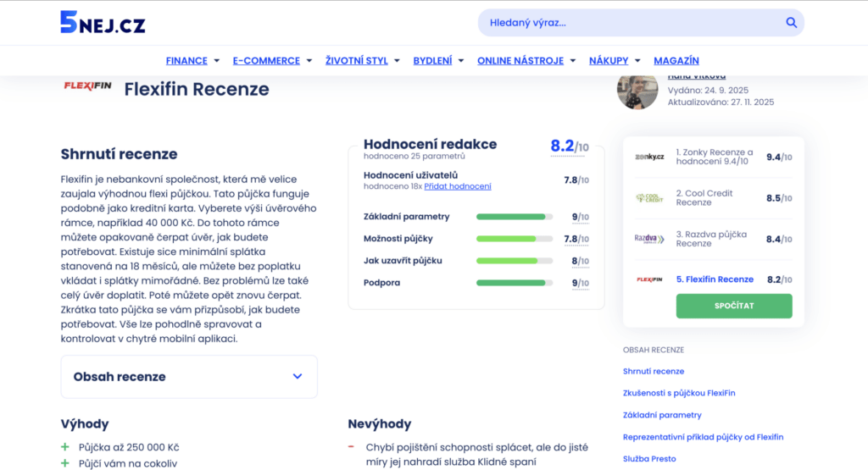The width and height of the screenshot is (868, 470).
Task: Open Zkušenosti s půjčkou FlexiFin link
Action: pos(678,393)
